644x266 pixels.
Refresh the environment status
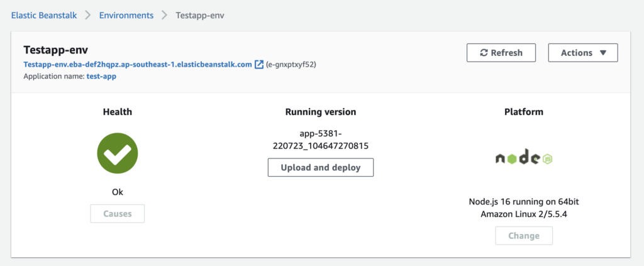(501, 53)
